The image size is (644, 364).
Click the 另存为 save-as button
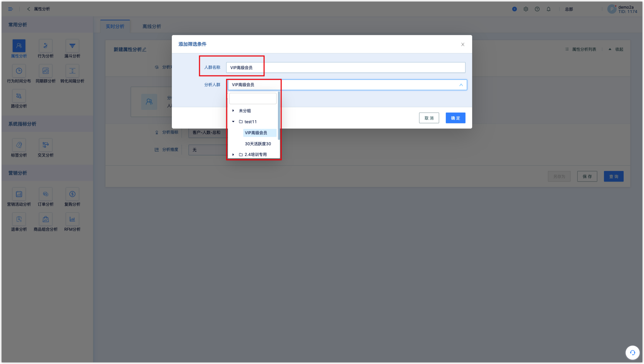pos(559,176)
